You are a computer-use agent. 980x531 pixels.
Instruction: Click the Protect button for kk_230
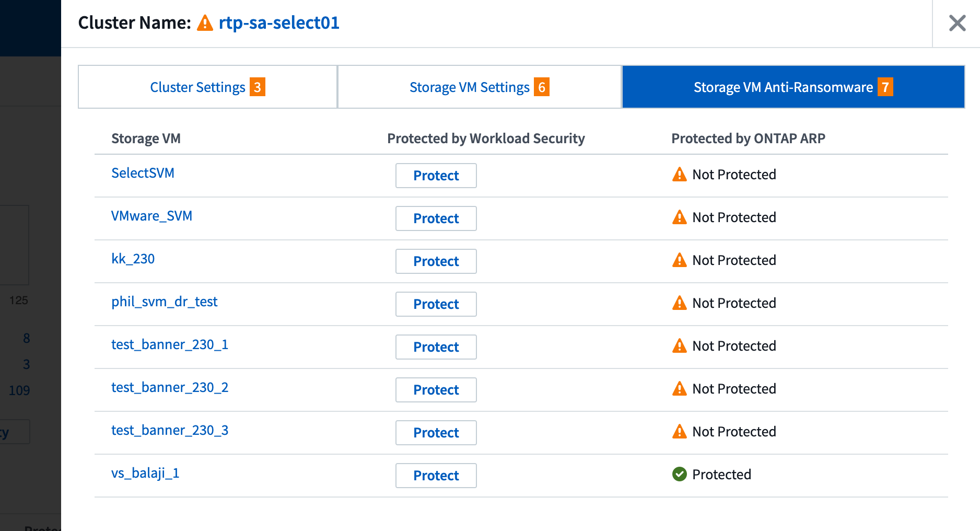tap(436, 261)
